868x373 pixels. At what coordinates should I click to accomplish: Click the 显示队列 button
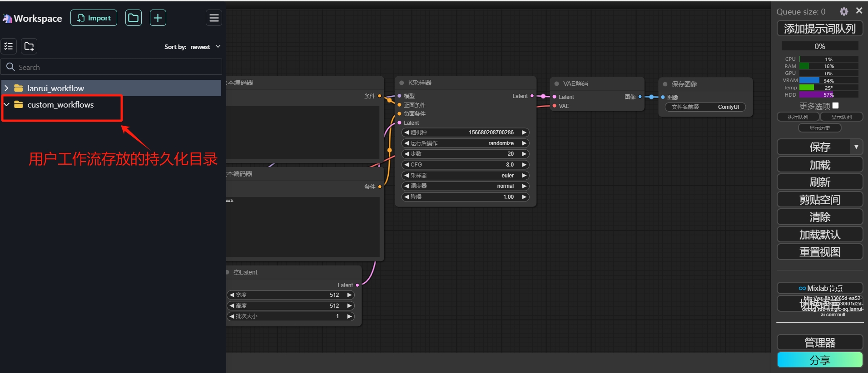click(x=842, y=117)
